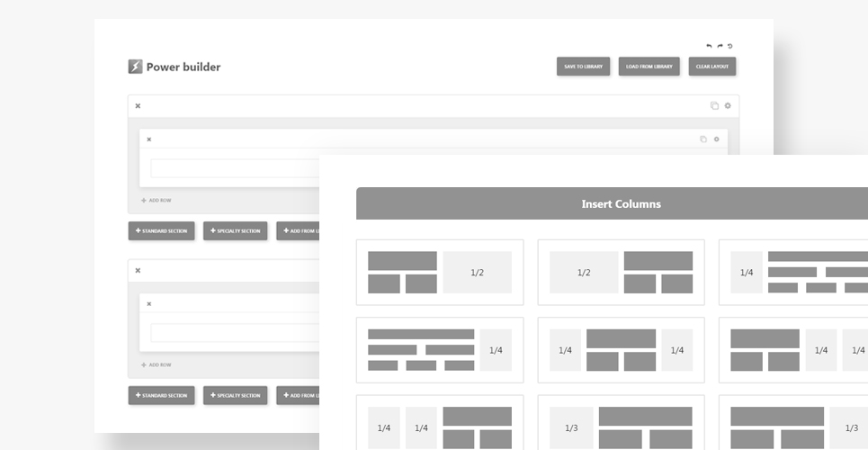Click the Power builder logo icon
Viewport: 868px width, 450px height.
pyautogui.click(x=135, y=67)
